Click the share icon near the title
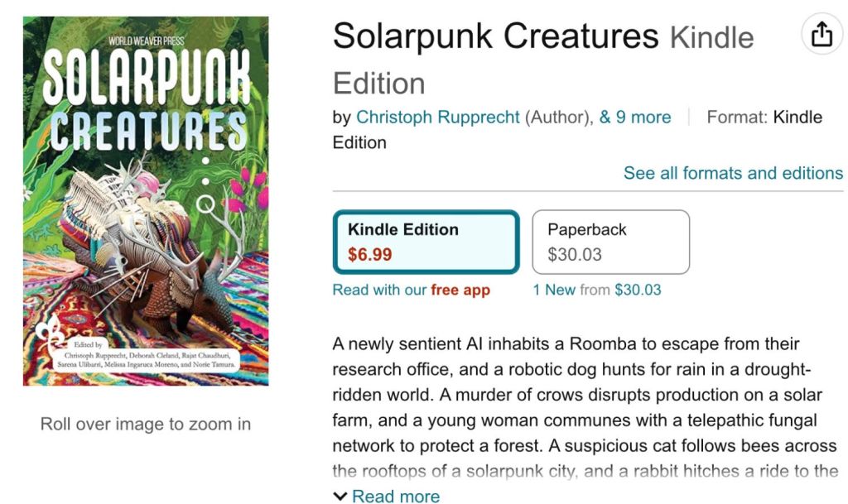Image resolution: width=848 pixels, height=504 pixels. coord(821,36)
